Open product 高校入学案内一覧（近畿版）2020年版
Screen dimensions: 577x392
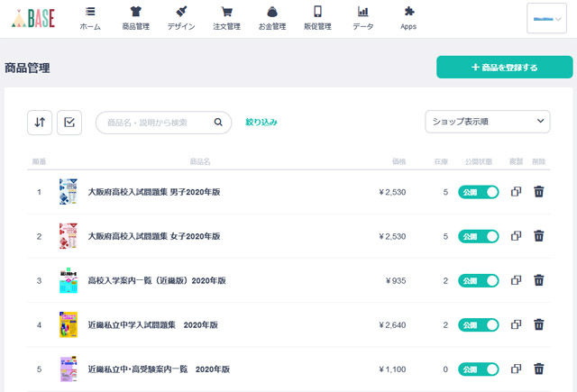[x=157, y=280]
